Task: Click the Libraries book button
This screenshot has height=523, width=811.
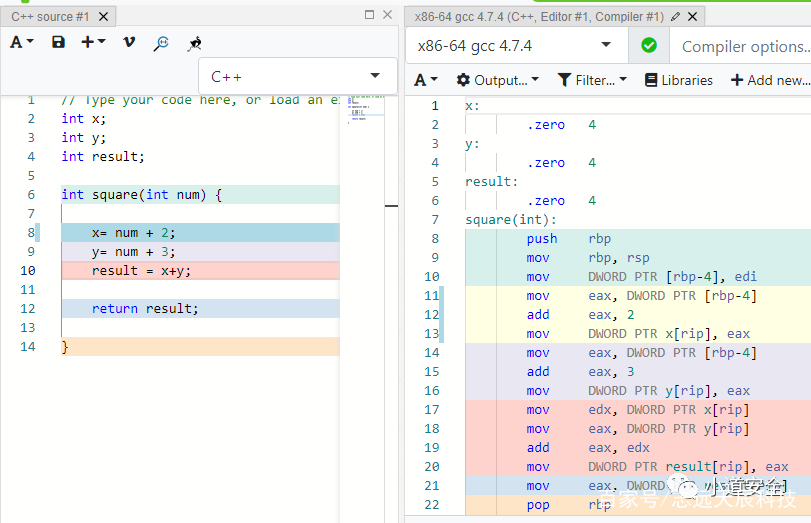Action: click(679, 80)
